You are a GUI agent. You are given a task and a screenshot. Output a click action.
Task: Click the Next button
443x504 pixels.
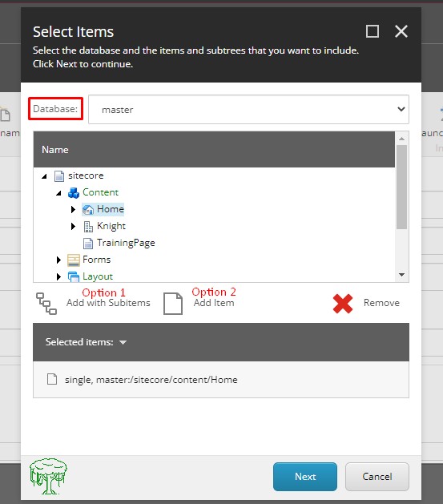tap(305, 477)
